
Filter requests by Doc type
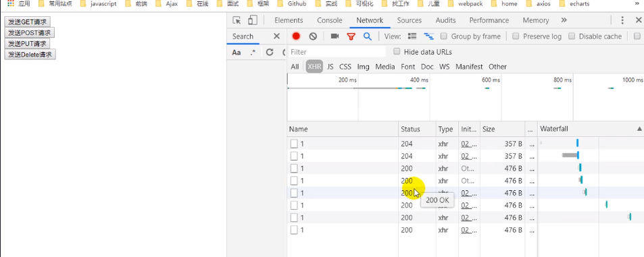click(x=427, y=66)
